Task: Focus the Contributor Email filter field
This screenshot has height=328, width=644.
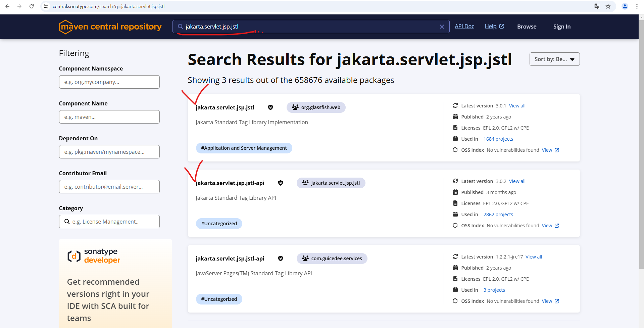Action: point(109,187)
